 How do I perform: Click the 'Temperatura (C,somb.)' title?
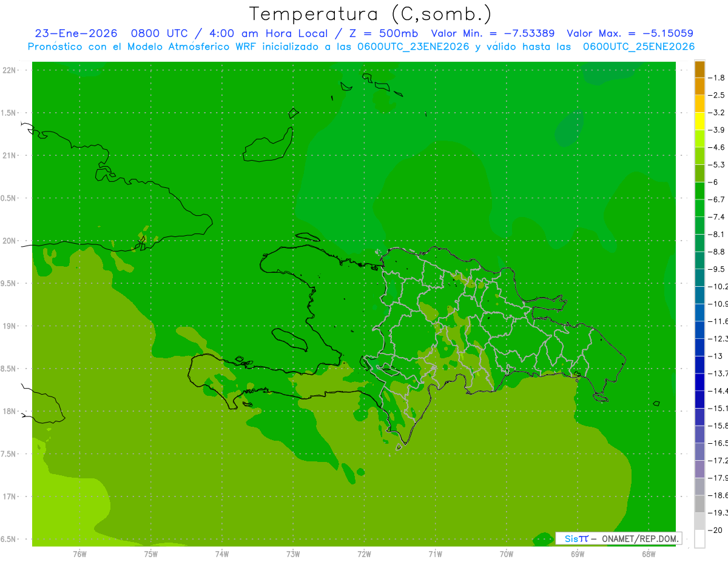[x=371, y=14]
